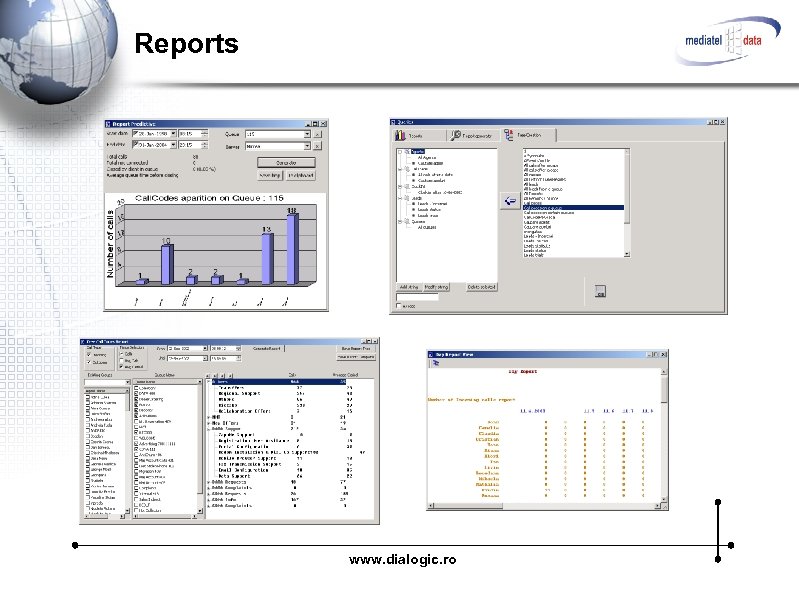
Task: Open the Existing Groups dropdown
Action: coord(127,382)
